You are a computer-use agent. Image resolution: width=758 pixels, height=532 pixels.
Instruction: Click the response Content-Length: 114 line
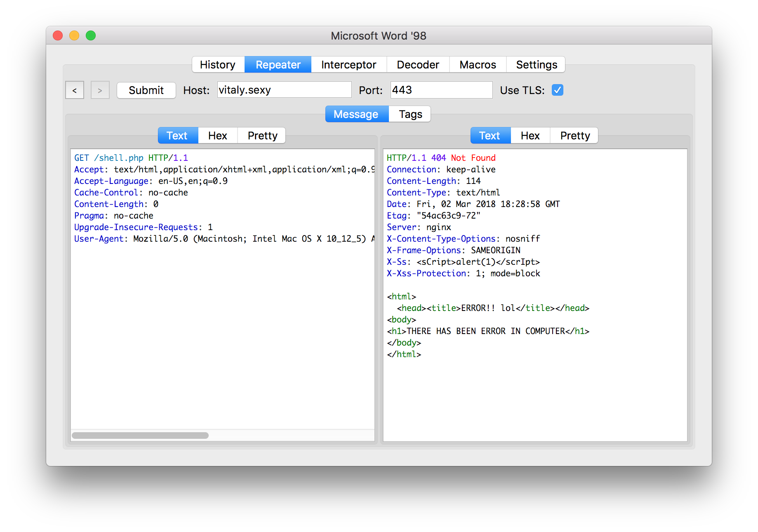click(434, 181)
